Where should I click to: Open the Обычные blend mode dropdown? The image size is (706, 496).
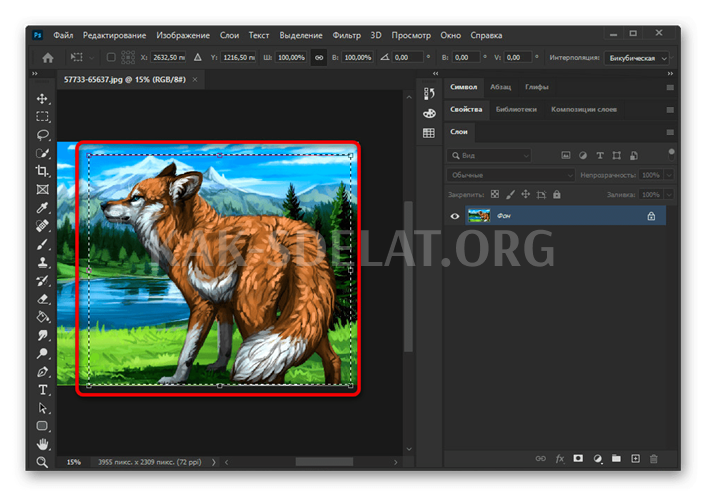click(510, 175)
